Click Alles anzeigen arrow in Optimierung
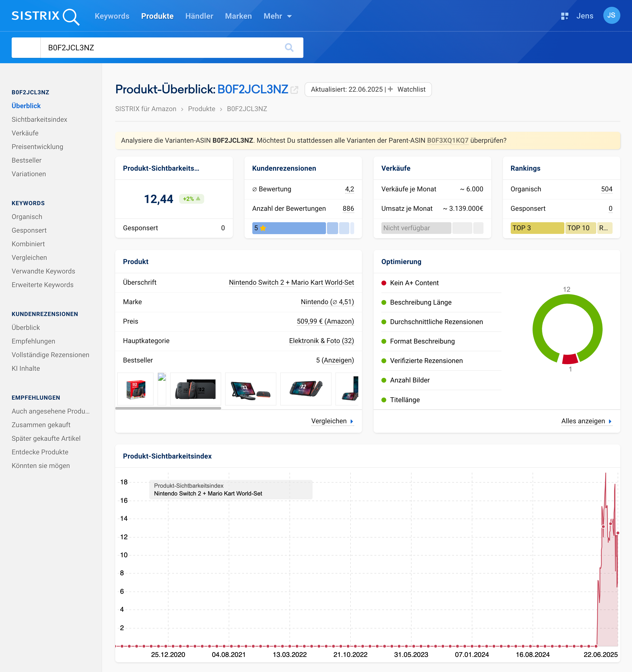The width and height of the screenshot is (632, 672). coord(610,422)
